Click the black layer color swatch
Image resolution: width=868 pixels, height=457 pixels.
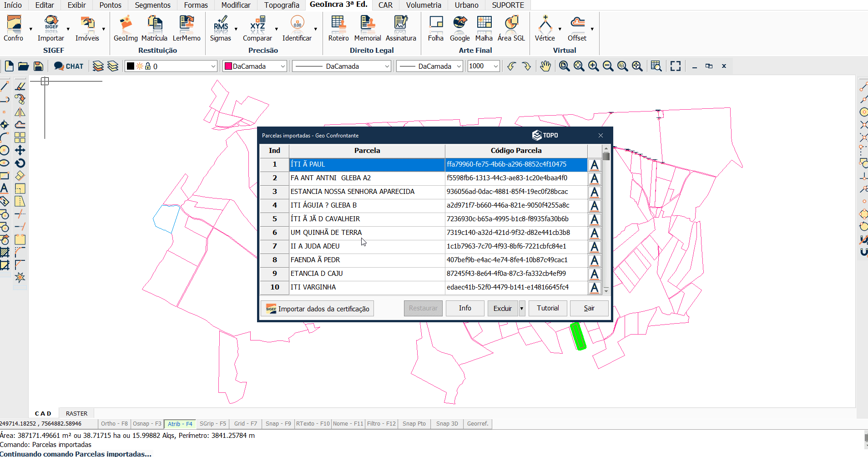pyautogui.click(x=131, y=66)
